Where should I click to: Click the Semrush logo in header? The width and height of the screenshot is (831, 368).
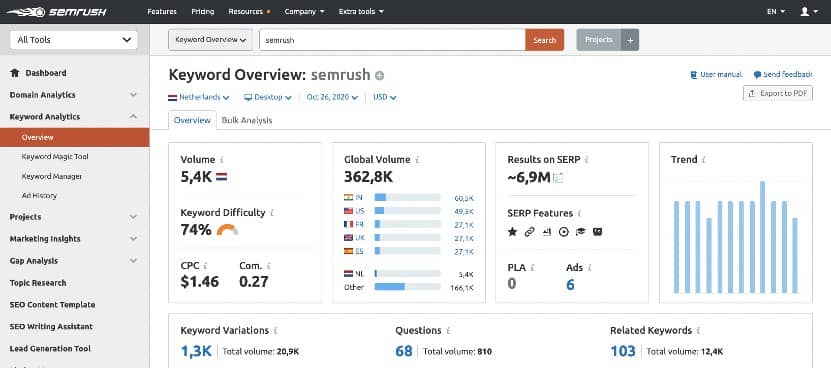point(56,12)
